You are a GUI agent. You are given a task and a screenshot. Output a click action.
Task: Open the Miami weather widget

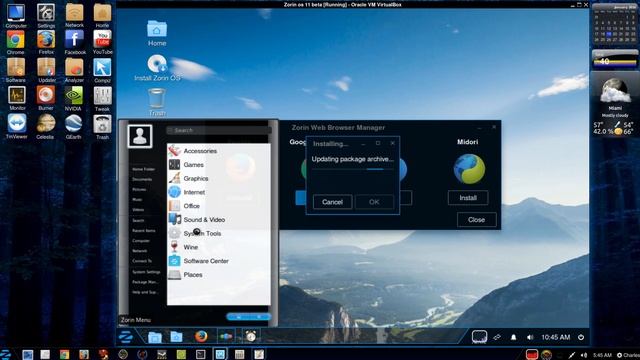pyautogui.click(x=615, y=105)
